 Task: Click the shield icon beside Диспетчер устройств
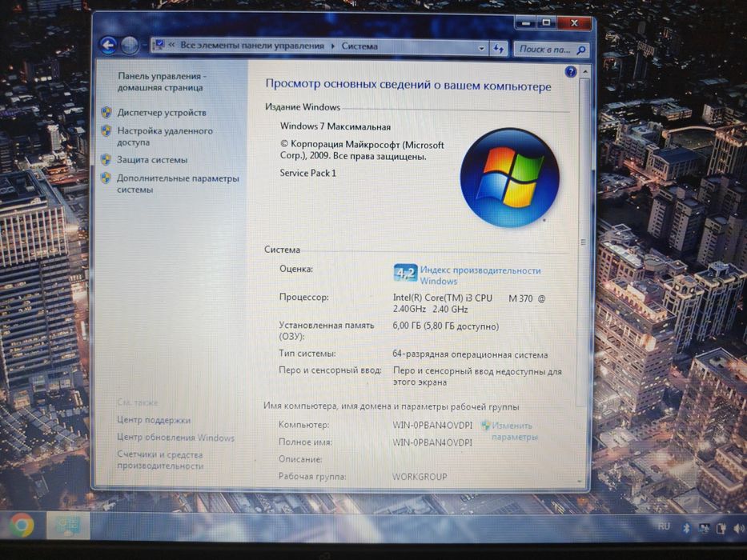click(106, 112)
